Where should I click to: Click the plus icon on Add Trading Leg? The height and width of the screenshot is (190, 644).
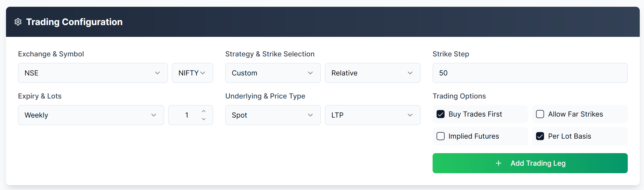[499, 163]
